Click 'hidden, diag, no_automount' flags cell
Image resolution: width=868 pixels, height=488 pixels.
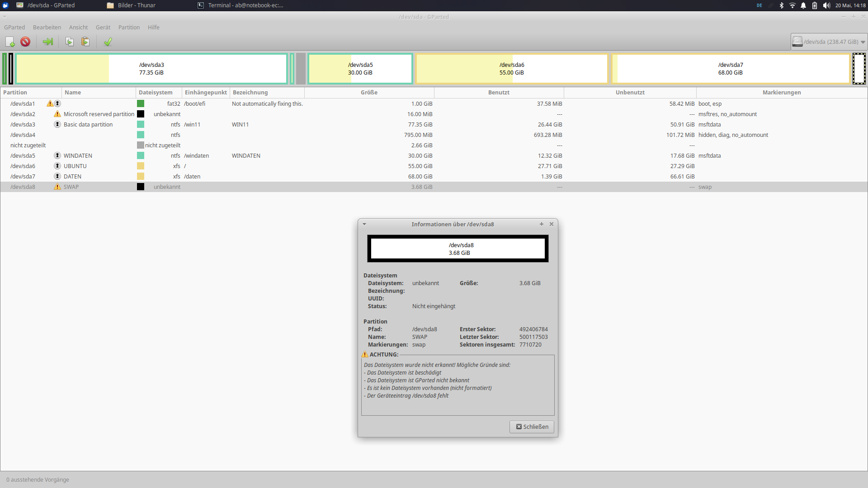733,135
